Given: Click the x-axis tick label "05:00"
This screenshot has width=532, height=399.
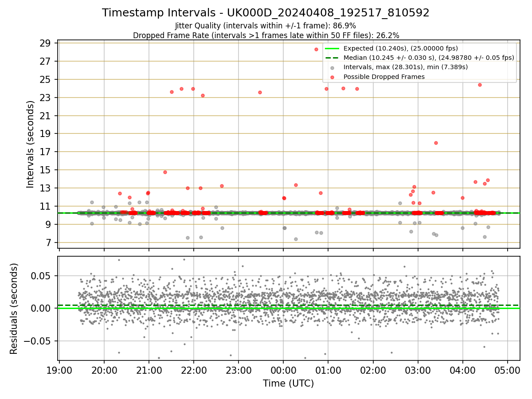Looking at the screenshot, I should click(x=508, y=370).
